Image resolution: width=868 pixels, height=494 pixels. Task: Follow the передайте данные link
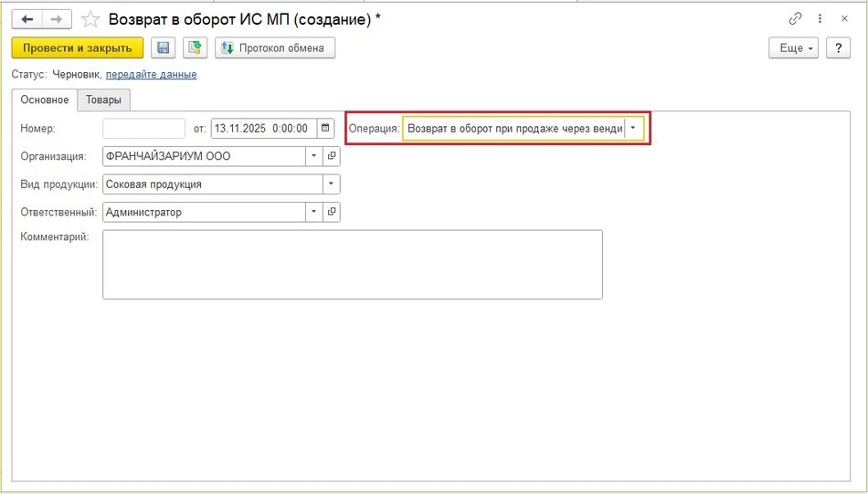coord(151,75)
